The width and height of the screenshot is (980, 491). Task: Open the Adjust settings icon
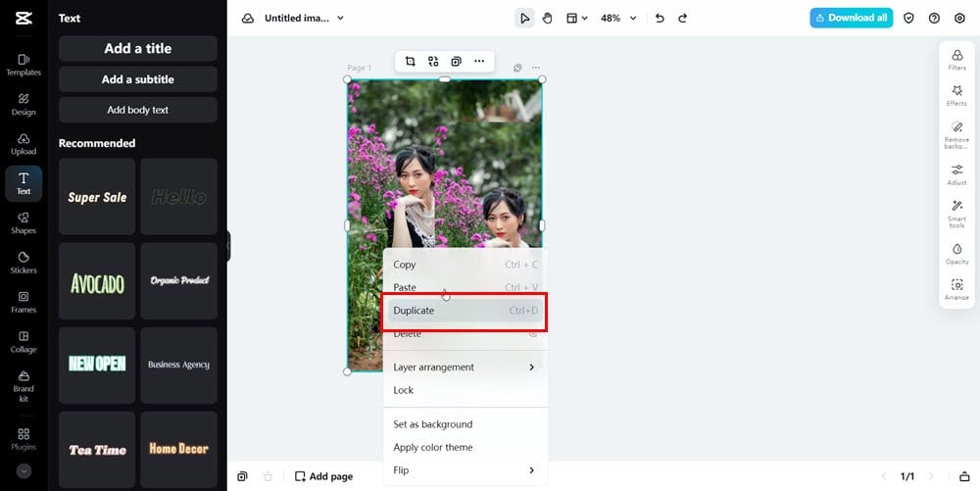click(x=956, y=174)
